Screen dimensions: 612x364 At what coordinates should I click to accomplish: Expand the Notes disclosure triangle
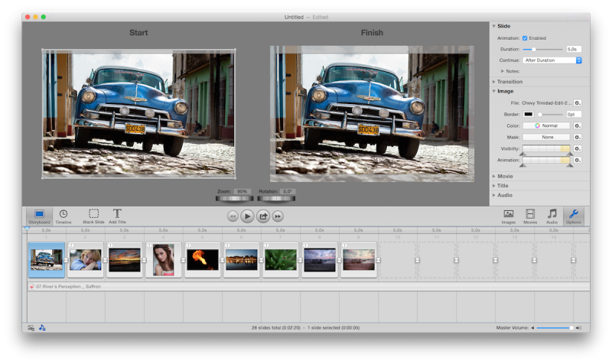point(502,71)
